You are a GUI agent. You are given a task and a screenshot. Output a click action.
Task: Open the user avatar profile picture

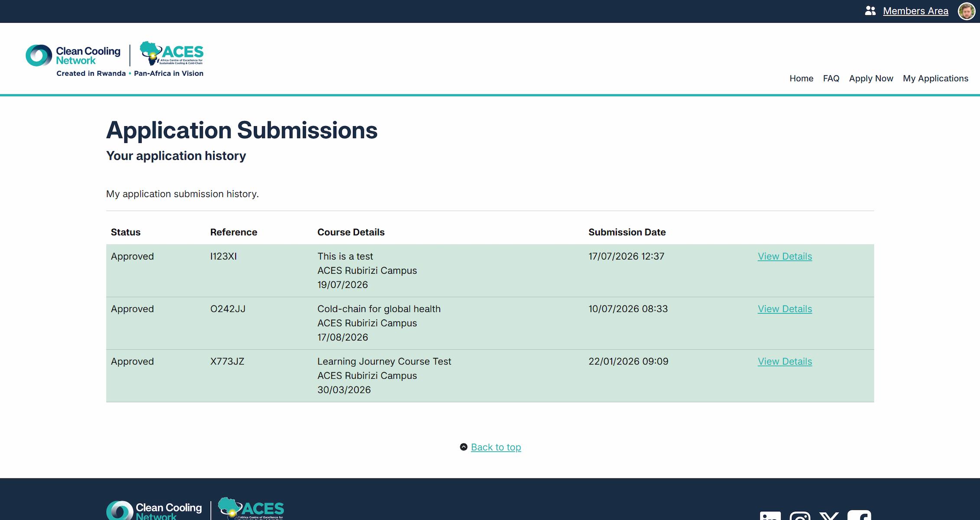pos(967,11)
